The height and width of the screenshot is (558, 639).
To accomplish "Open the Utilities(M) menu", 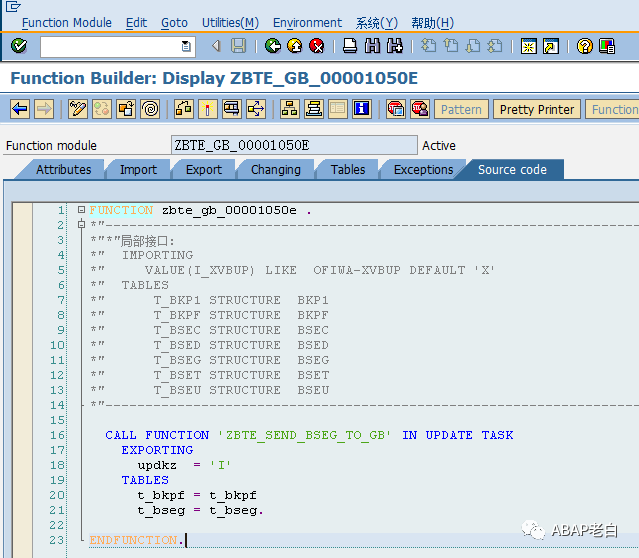I will 230,22.
